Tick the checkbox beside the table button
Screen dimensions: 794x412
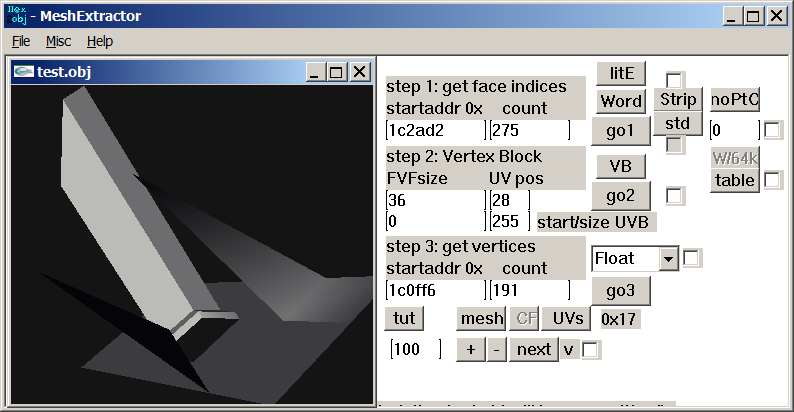(772, 180)
